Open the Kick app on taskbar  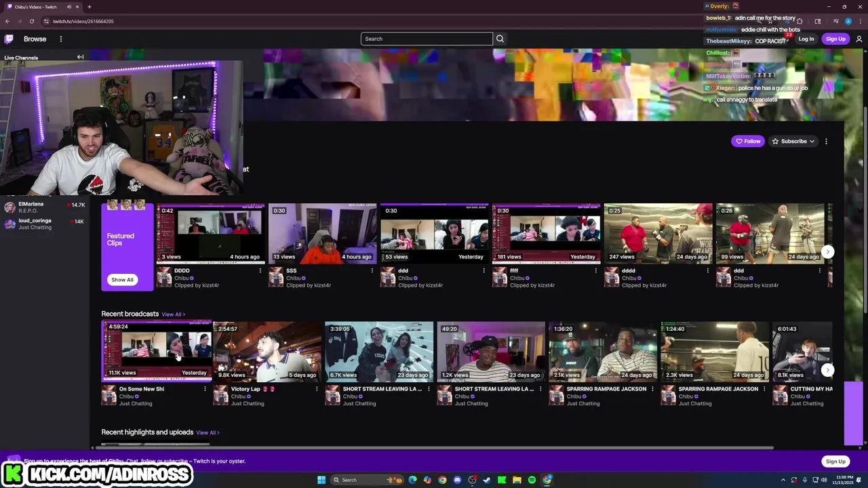point(502,480)
